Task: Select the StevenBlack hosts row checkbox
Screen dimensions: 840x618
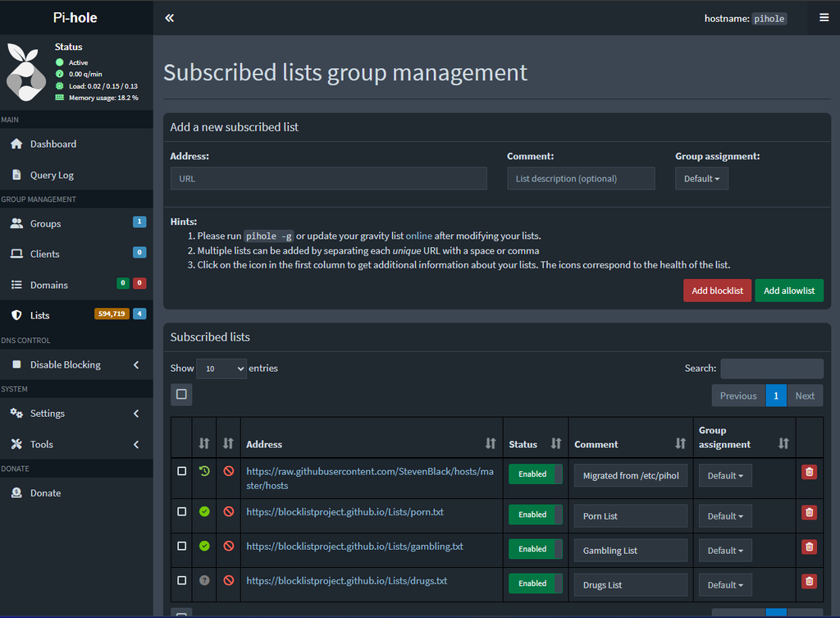Action: pyautogui.click(x=181, y=471)
